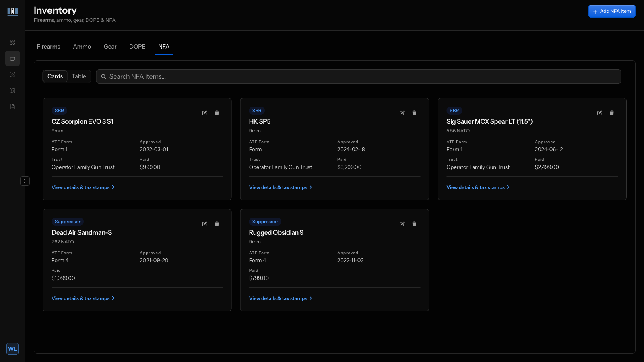Click the SBR badge on CZ Scorpion card
Screen dimensions: 644x362
[x=60, y=111]
